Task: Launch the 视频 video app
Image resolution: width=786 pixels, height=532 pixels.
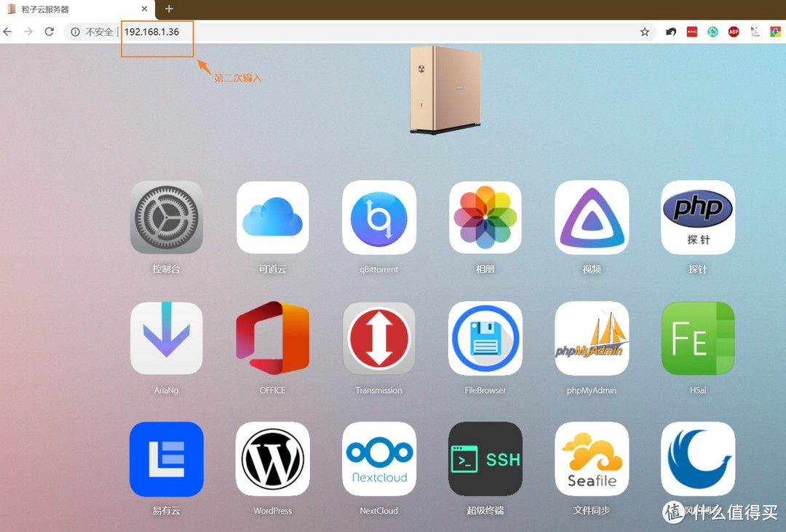Action: point(591,218)
